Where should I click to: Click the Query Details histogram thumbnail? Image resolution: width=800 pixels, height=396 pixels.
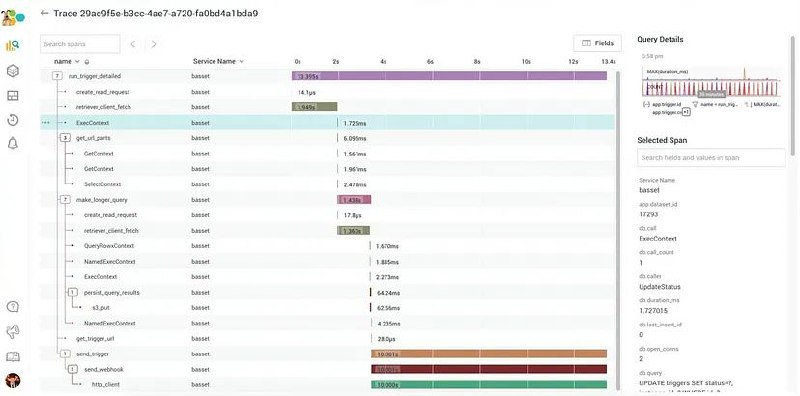[x=710, y=82]
